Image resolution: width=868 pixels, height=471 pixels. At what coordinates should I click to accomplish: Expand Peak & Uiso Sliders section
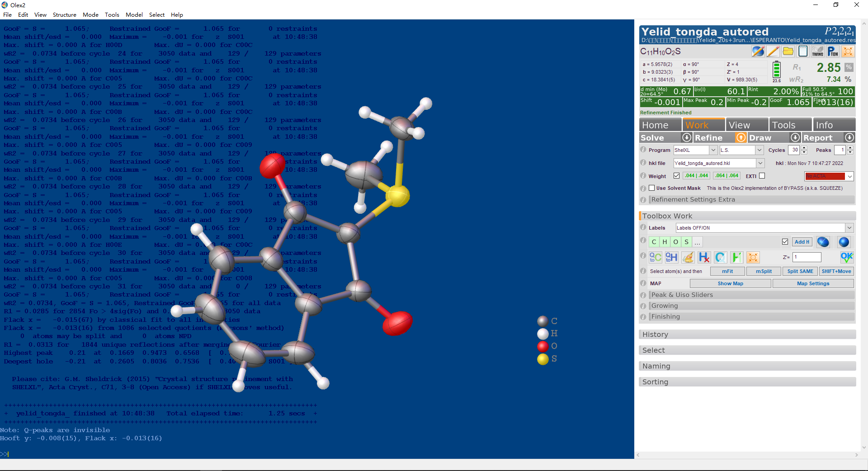[752, 295]
